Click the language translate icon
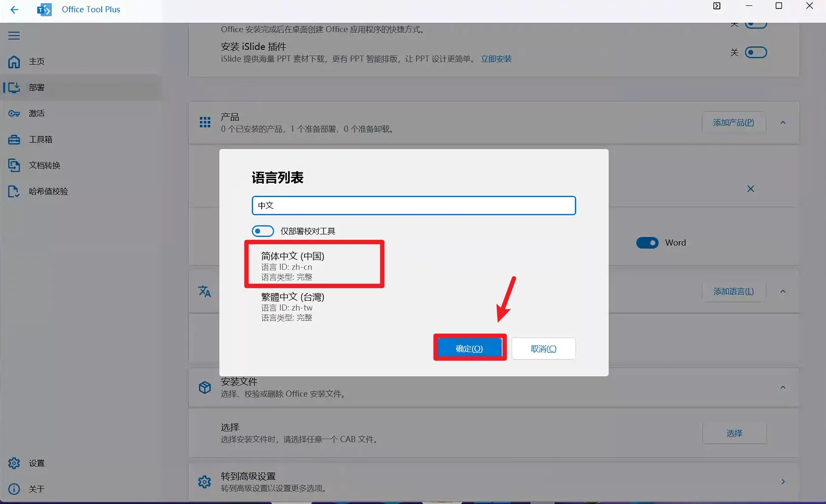Screen dimensions: 826x504 [204, 291]
